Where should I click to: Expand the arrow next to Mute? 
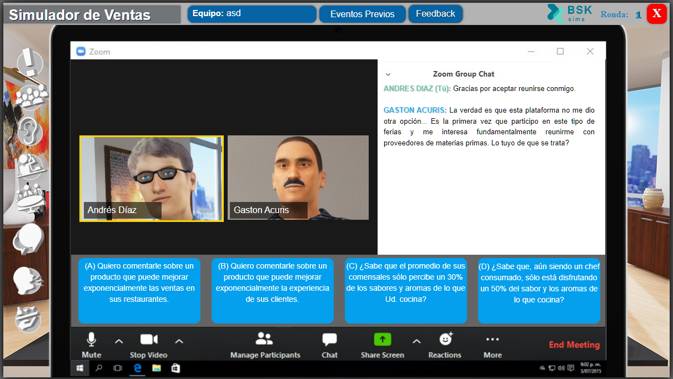119,342
